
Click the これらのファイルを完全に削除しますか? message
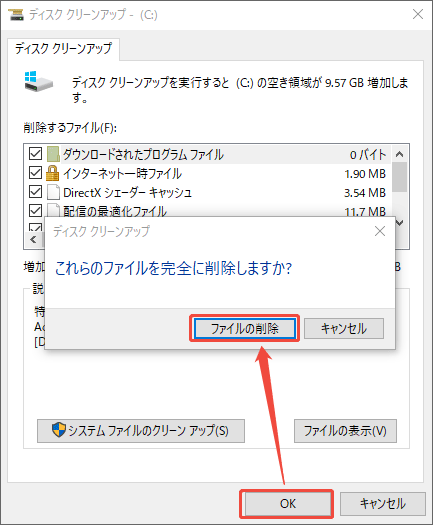point(173,268)
